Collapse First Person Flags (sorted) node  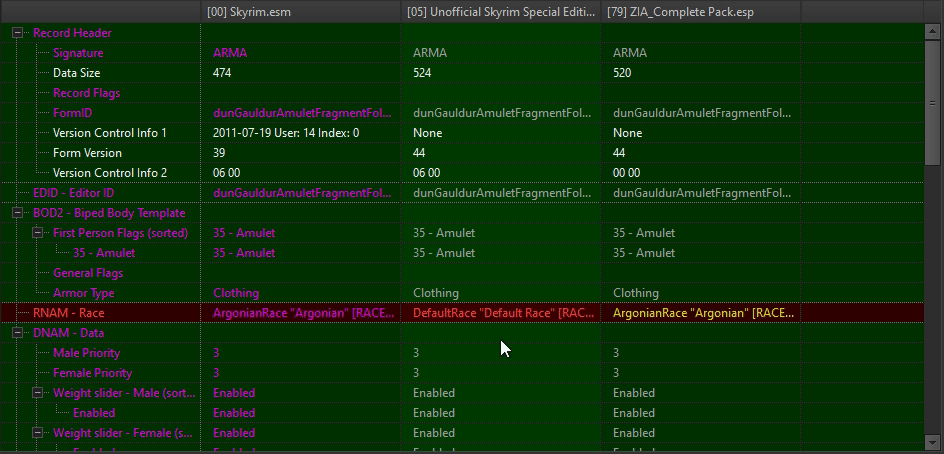(37, 233)
